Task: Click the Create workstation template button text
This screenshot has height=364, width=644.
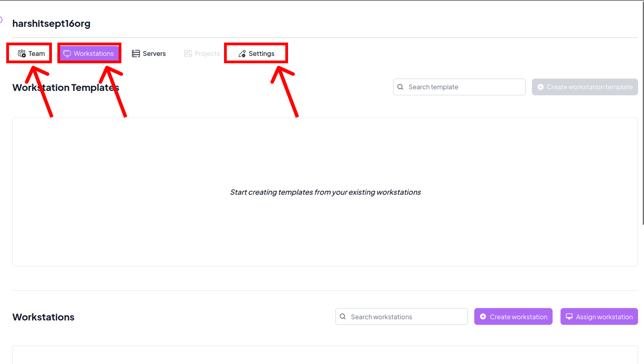Action: point(589,87)
